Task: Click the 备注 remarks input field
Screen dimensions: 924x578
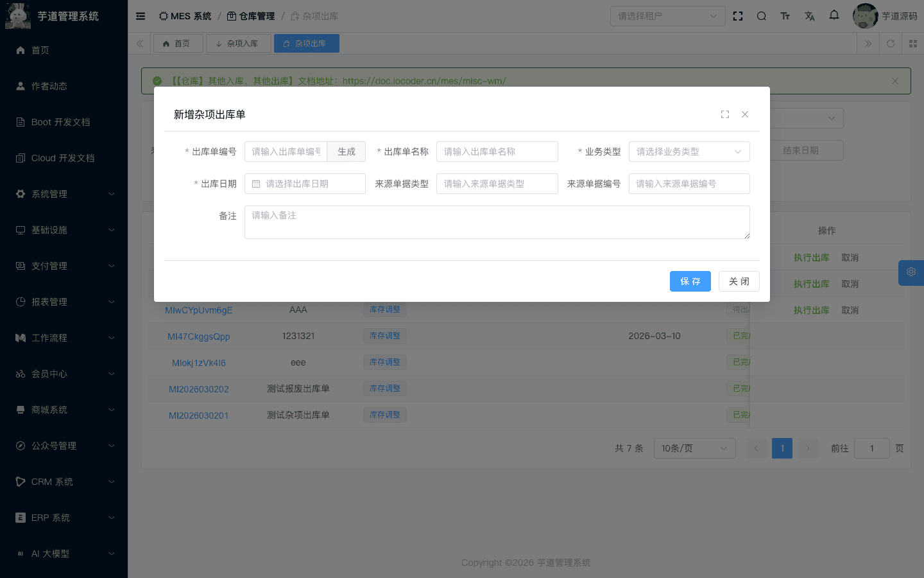Action: [x=497, y=222]
